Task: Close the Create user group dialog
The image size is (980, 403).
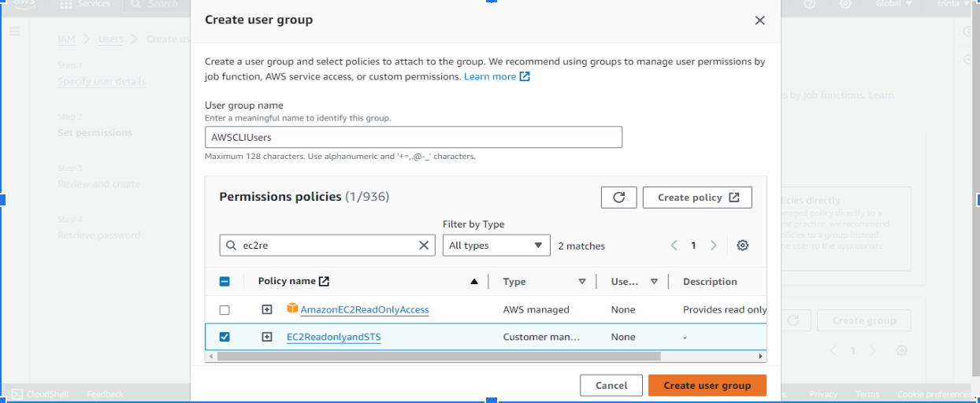Action: [759, 20]
